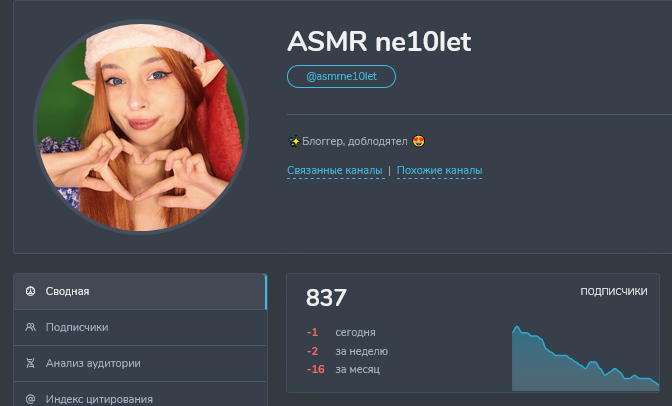
Task: Open the Сводная menu item
Action: point(140,292)
